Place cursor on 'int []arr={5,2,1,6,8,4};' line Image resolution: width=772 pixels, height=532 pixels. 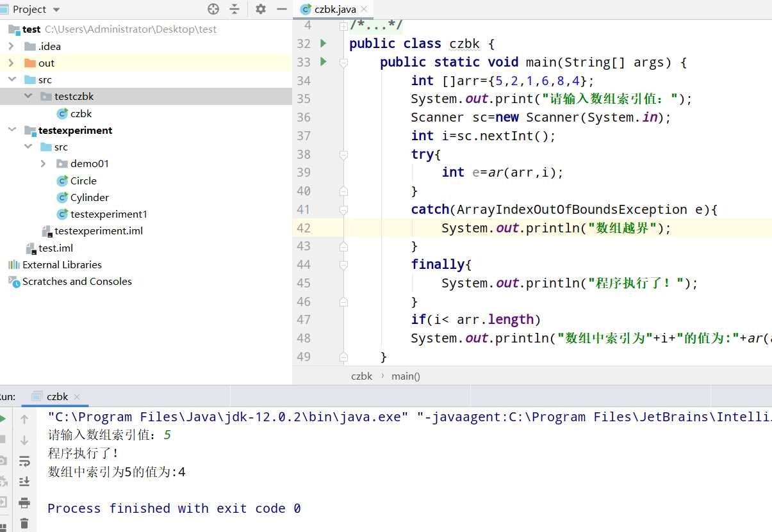[502, 81]
